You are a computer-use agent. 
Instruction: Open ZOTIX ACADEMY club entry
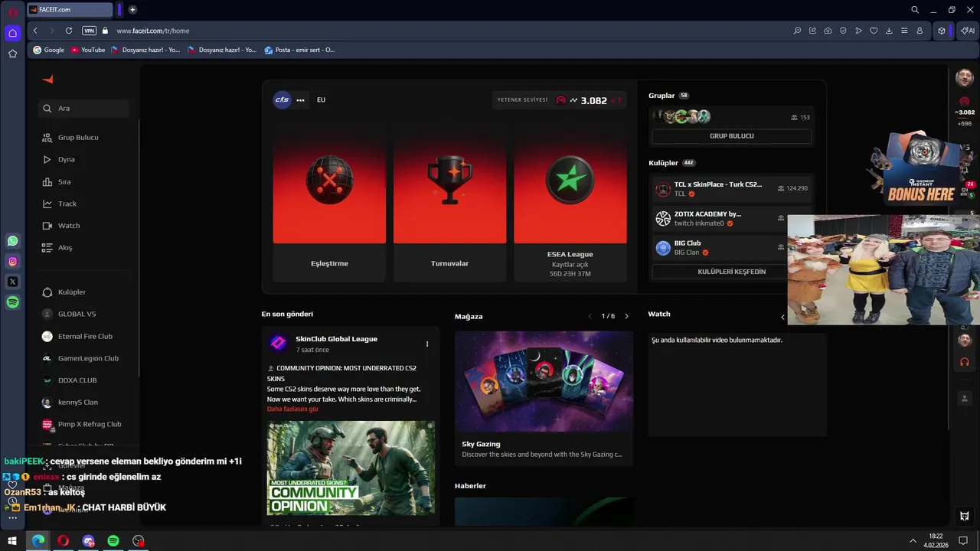click(x=718, y=219)
